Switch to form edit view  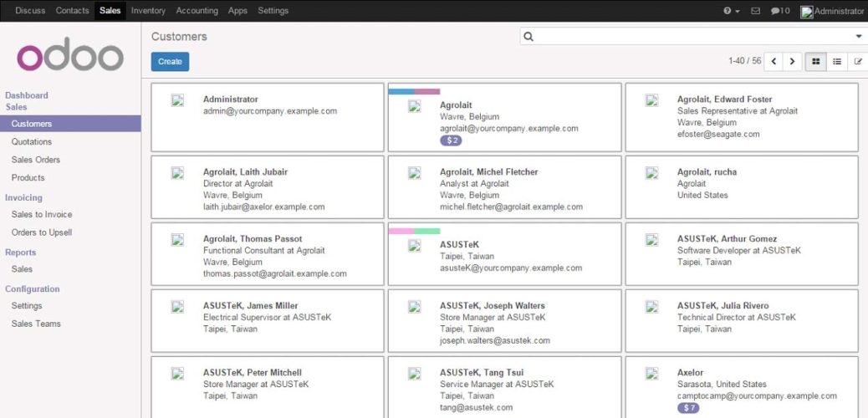click(858, 62)
